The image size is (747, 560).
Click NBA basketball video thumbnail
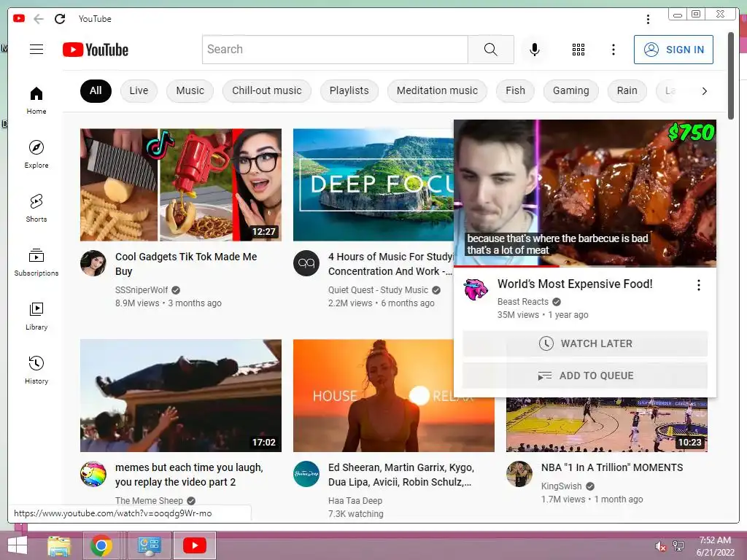pos(606,424)
